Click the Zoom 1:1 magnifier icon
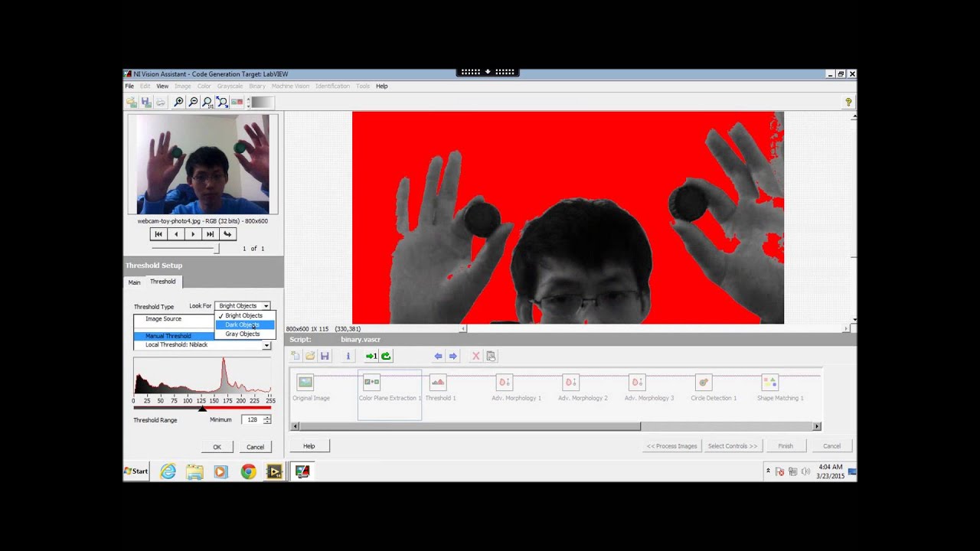 pyautogui.click(x=207, y=102)
